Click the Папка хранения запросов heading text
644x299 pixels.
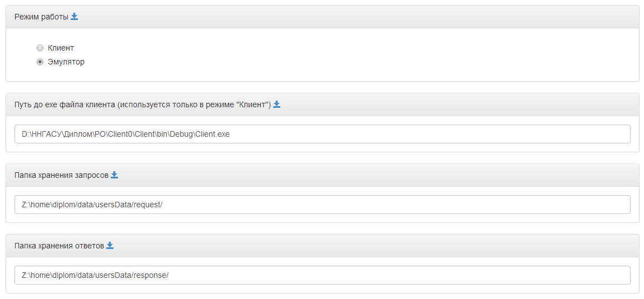tap(61, 176)
